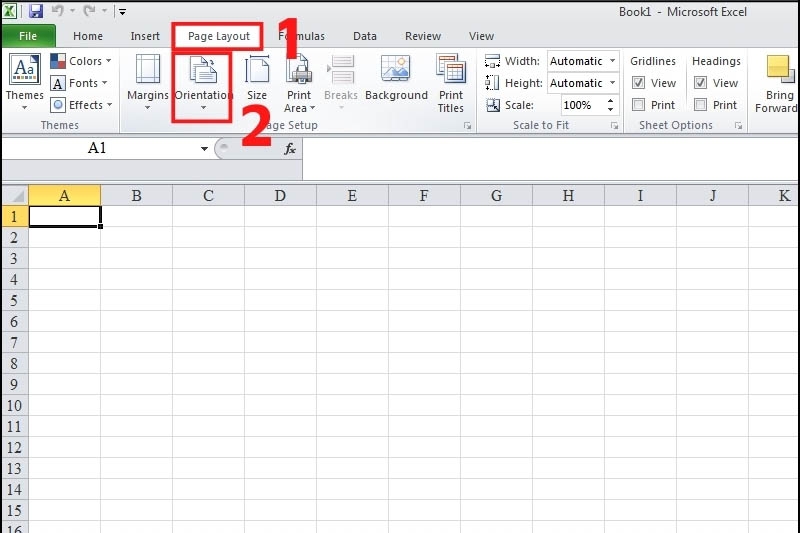Switch to the Data tab
The image size is (800, 533).
click(x=365, y=36)
